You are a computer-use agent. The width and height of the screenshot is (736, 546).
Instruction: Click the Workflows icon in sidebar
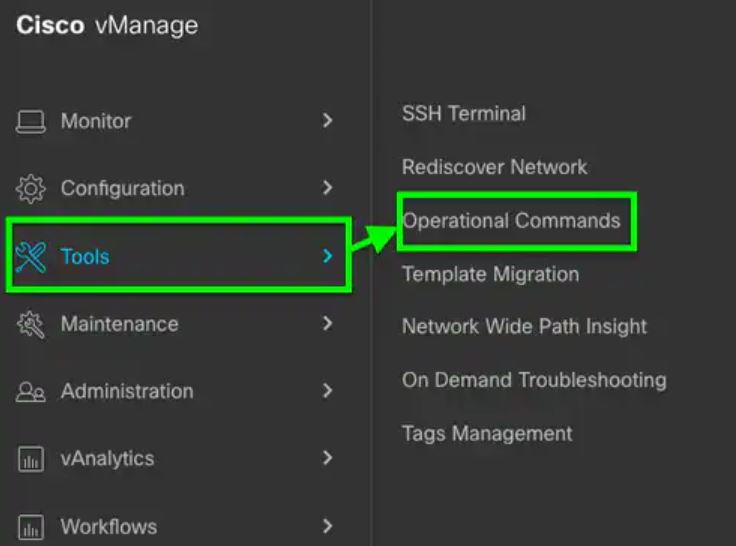[x=31, y=527]
